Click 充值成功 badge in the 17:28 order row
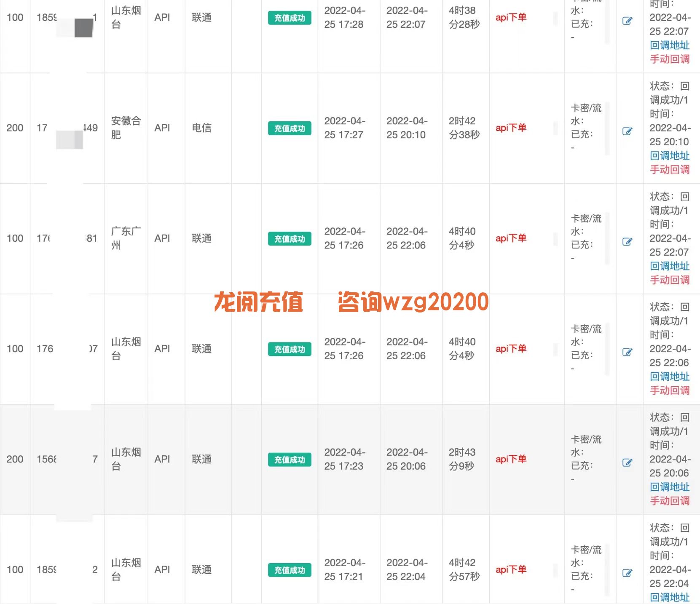The width and height of the screenshot is (700, 604). coord(290,18)
